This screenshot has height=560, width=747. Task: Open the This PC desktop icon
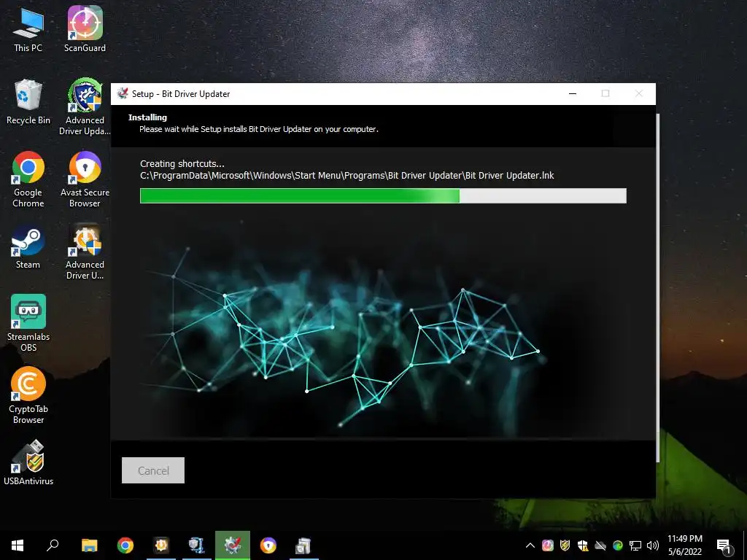[x=28, y=29]
